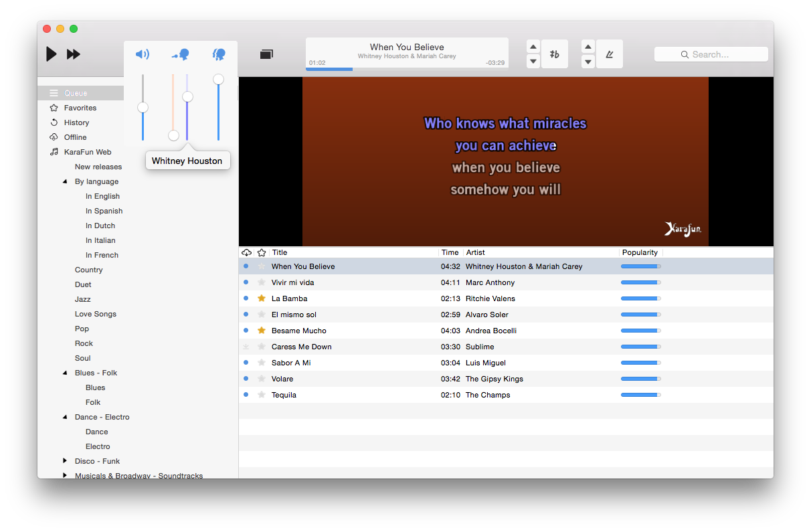Select the Tequila song title
811x532 pixels.
[284, 395]
